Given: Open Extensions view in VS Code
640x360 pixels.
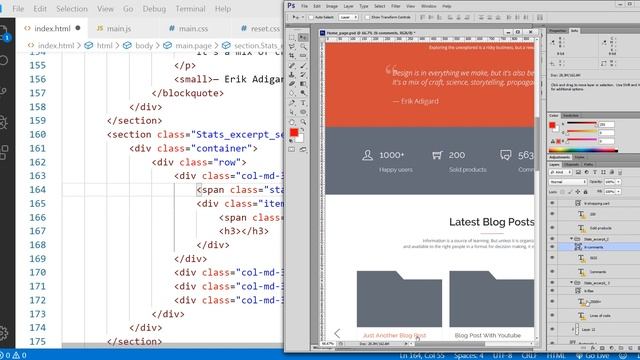Looking at the screenshot, I should [4, 152].
